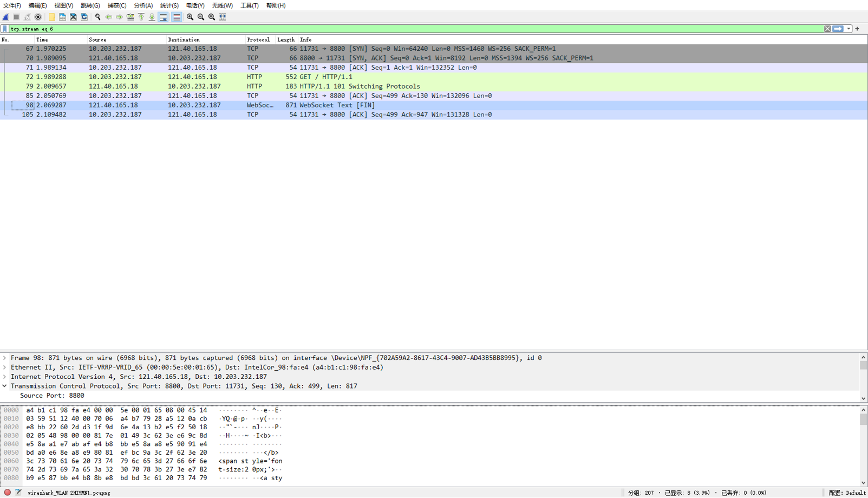868x498 pixels.
Task: Zoom out the packet text
Action: (x=201, y=17)
